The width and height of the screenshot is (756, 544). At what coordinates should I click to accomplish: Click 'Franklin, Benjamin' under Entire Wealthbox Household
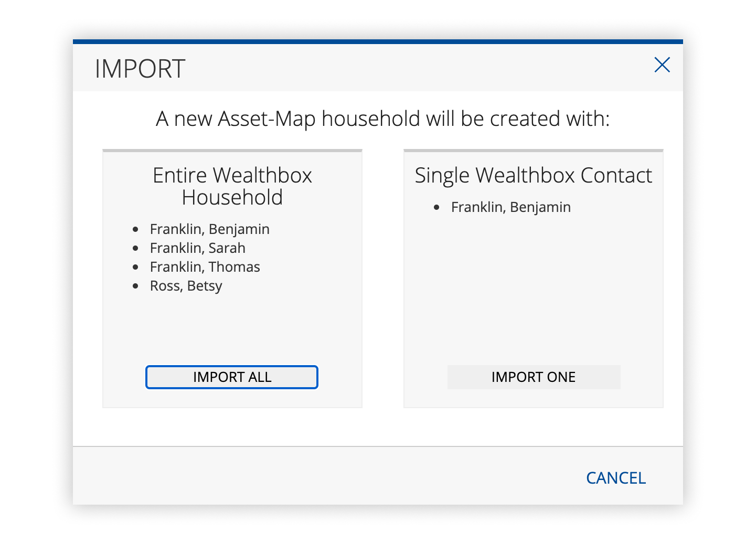click(x=210, y=229)
